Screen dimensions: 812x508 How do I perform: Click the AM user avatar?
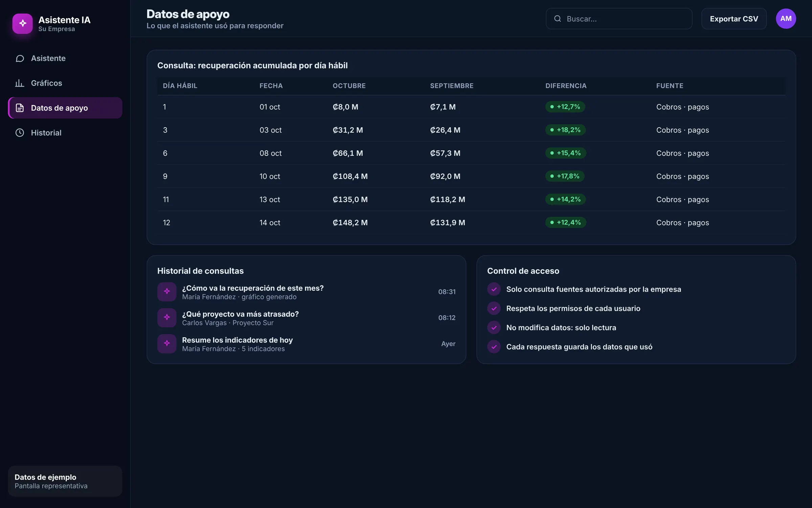click(x=786, y=19)
